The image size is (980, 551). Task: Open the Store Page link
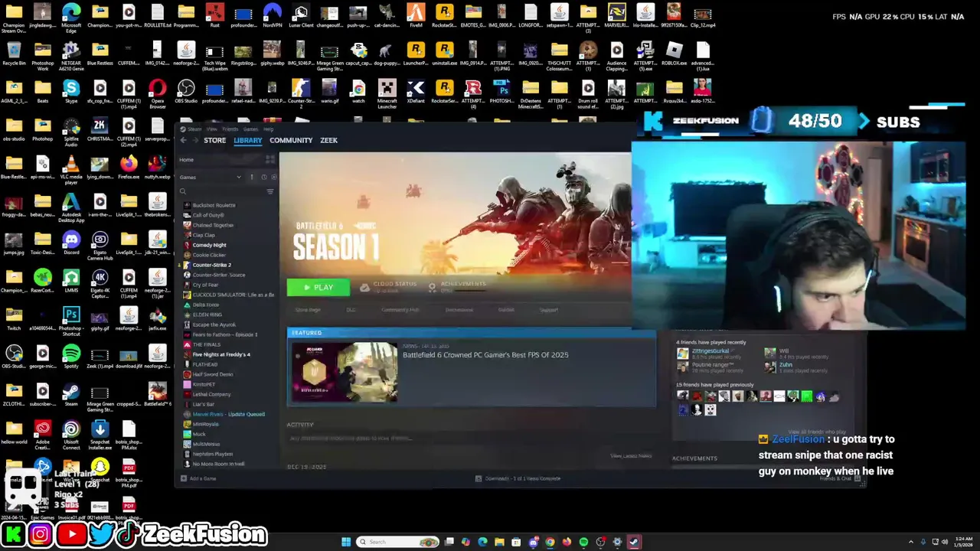point(308,310)
